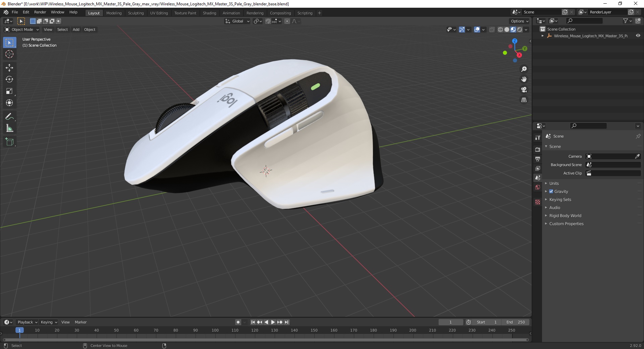Switch to the Shading workspace tab
The width and height of the screenshot is (644, 349).
click(209, 13)
